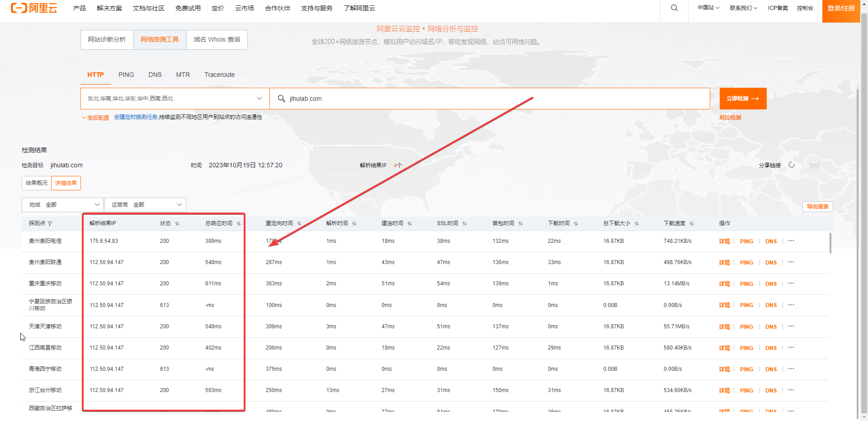This screenshot has width=868, height=421.
Task: Show the 详情结果 detail view
Action: tap(66, 183)
